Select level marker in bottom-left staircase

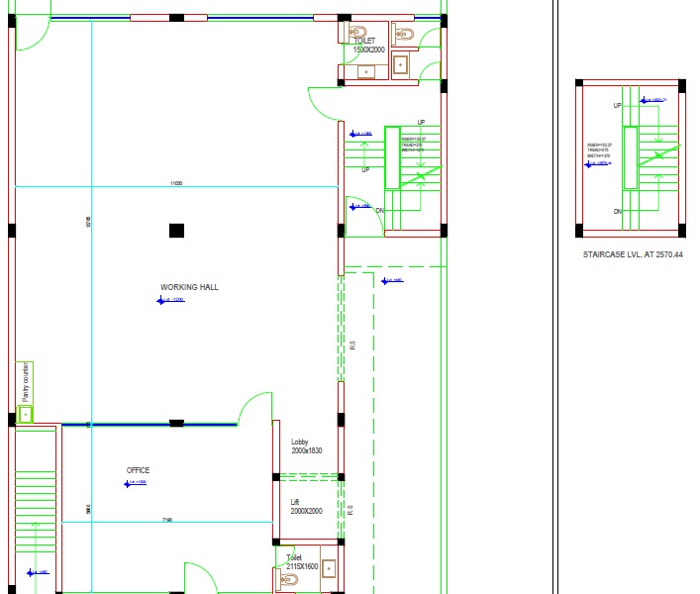tap(38, 572)
